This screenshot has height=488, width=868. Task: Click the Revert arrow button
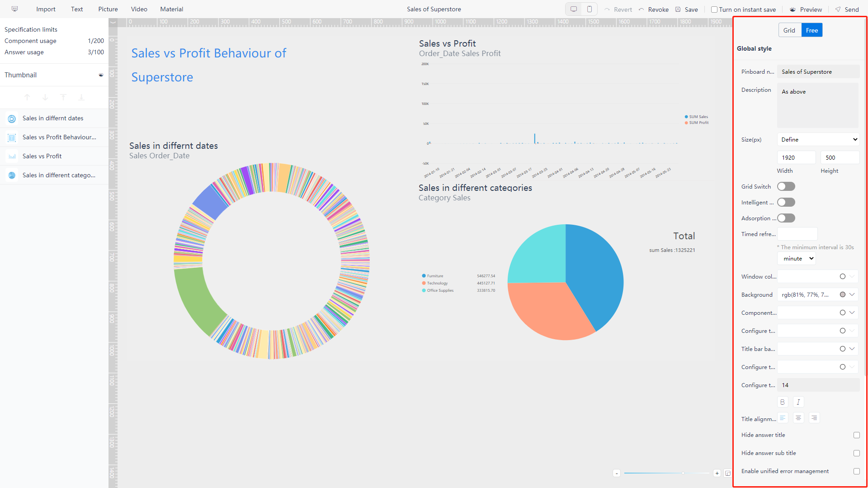(618, 9)
